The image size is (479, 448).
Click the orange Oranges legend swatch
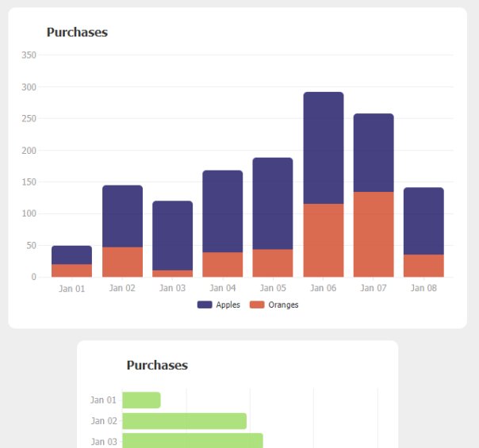[257, 305]
